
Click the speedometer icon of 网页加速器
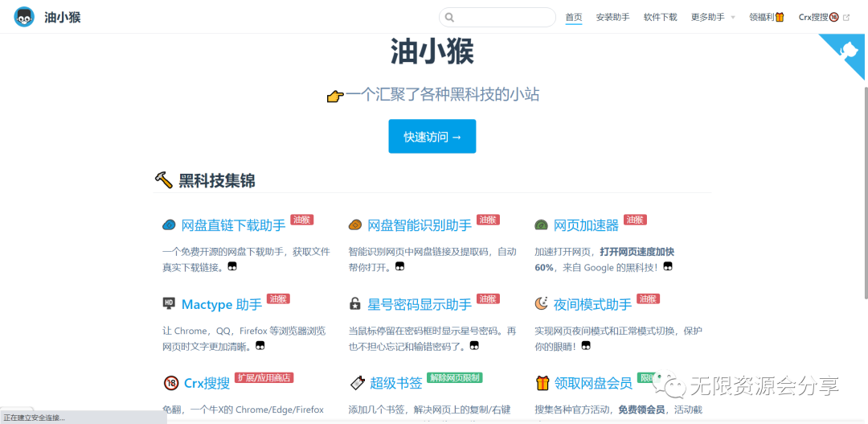(541, 225)
